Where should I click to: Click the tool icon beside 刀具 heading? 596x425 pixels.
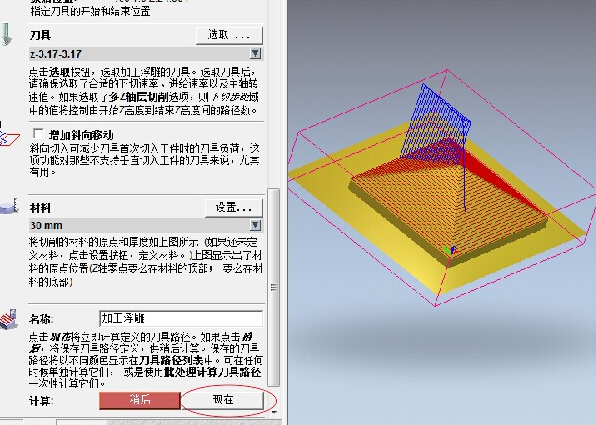pos(6,34)
